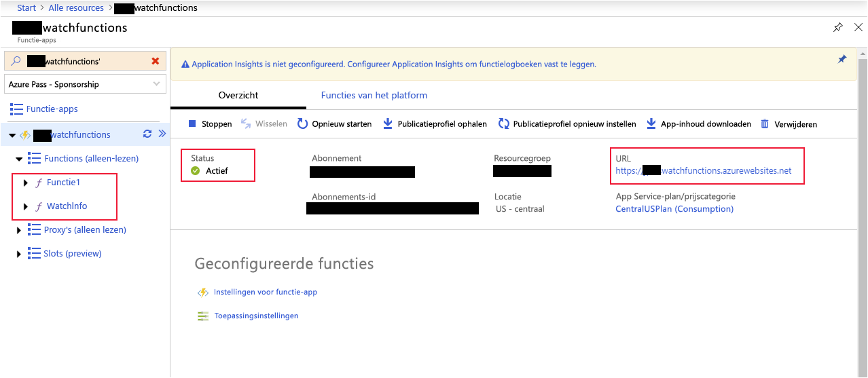Viewport: 868px width, 378px height.
Task: Open Functie-apps in the sidebar
Action: pyautogui.click(x=52, y=109)
